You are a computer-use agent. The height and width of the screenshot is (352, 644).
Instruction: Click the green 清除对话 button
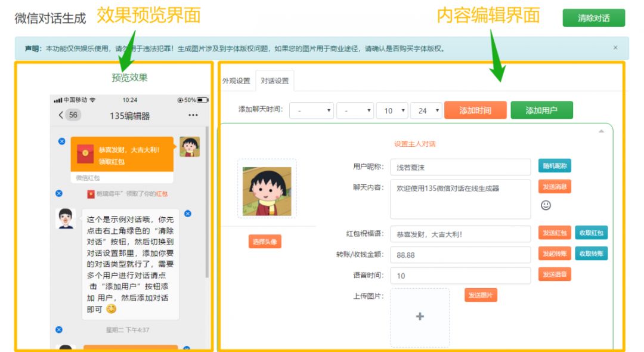pos(593,18)
